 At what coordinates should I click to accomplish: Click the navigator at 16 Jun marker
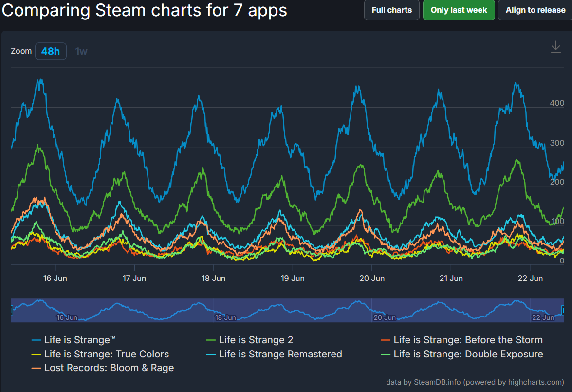tap(67, 317)
